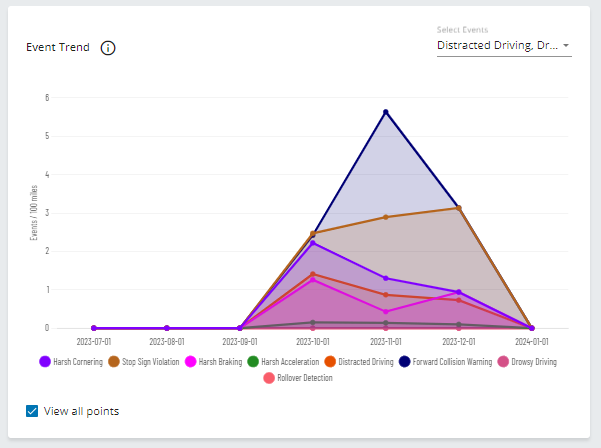
Task: Toggle Drowsy Driving legend swatch
Action: pyautogui.click(x=503, y=361)
